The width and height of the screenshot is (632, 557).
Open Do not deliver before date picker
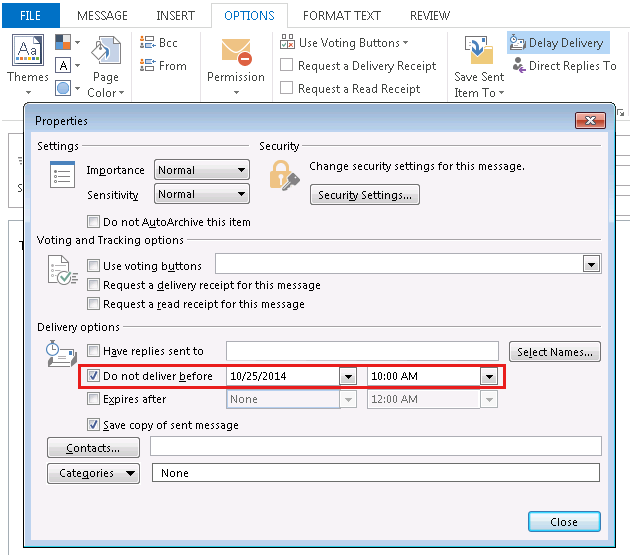click(348, 376)
